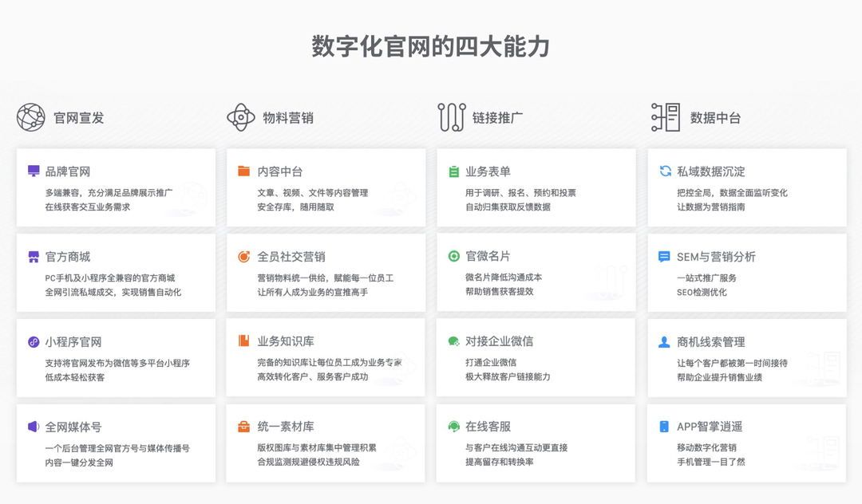Viewport: 862px width, 504px height.
Task: Click the phone icon for APP智掌逍遥
Action: pyautogui.click(x=664, y=427)
